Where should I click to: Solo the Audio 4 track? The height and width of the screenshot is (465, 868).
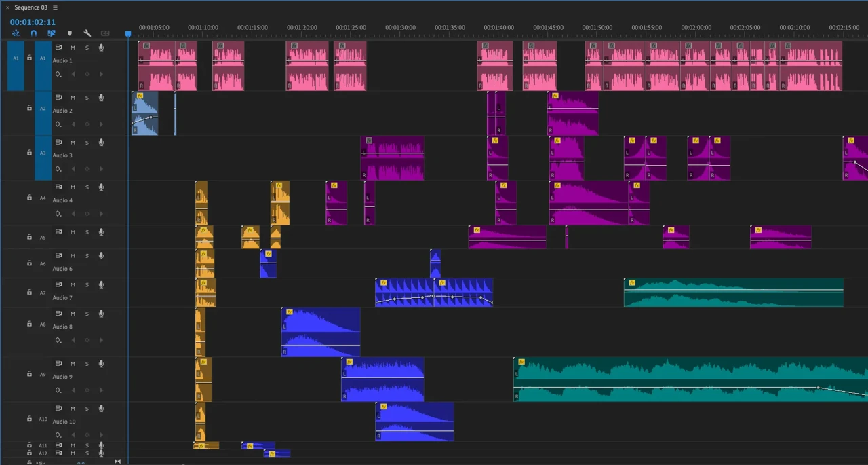pyautogui.click(x=87, y=187)
